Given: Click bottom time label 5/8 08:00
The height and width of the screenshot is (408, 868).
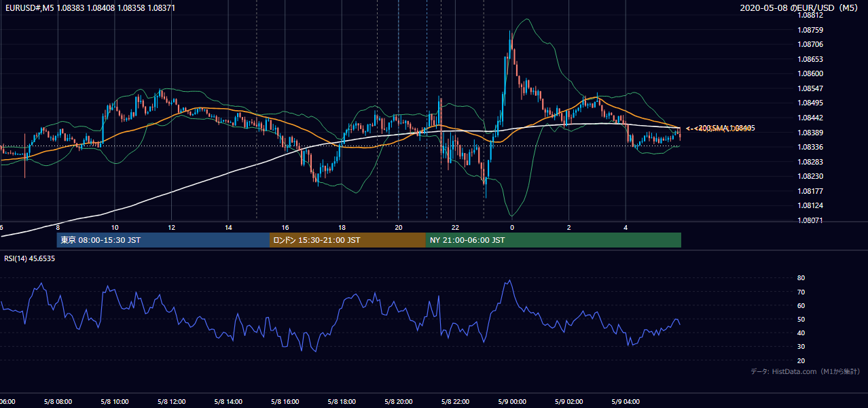Looking at the screenshot, I should pos(58,402).
